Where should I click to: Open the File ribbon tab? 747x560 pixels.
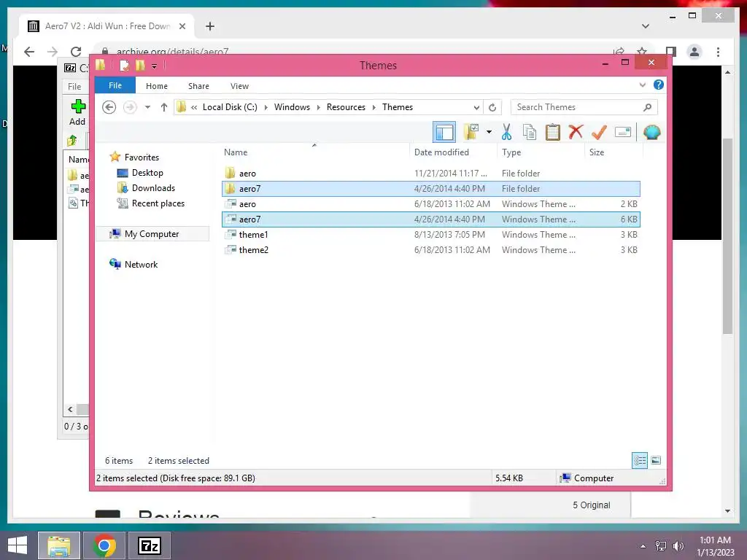pos(115,86)
